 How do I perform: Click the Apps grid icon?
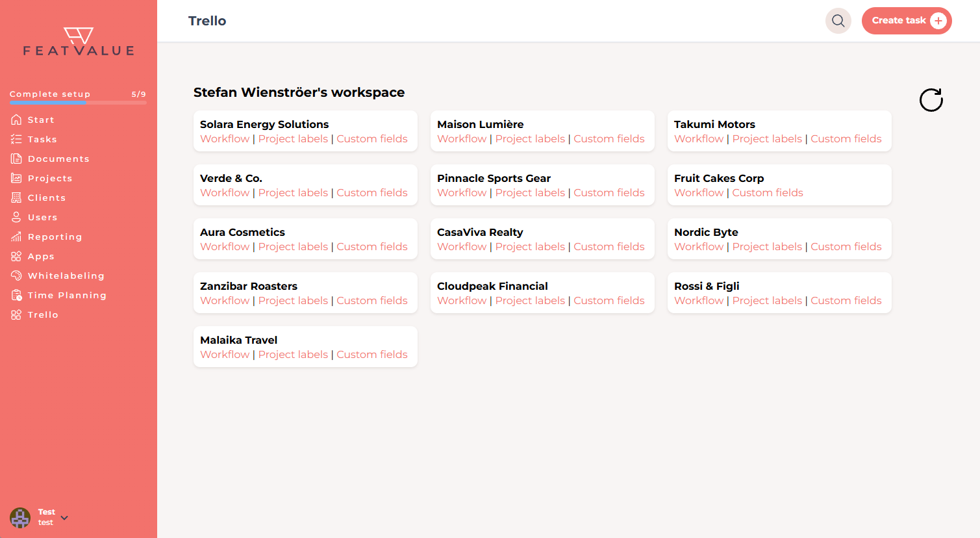pos(16,256)
